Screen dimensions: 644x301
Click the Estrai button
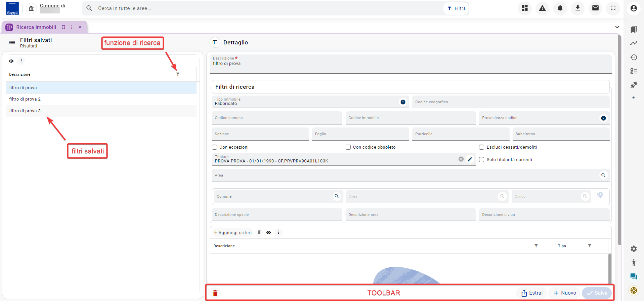click(532, 293)
